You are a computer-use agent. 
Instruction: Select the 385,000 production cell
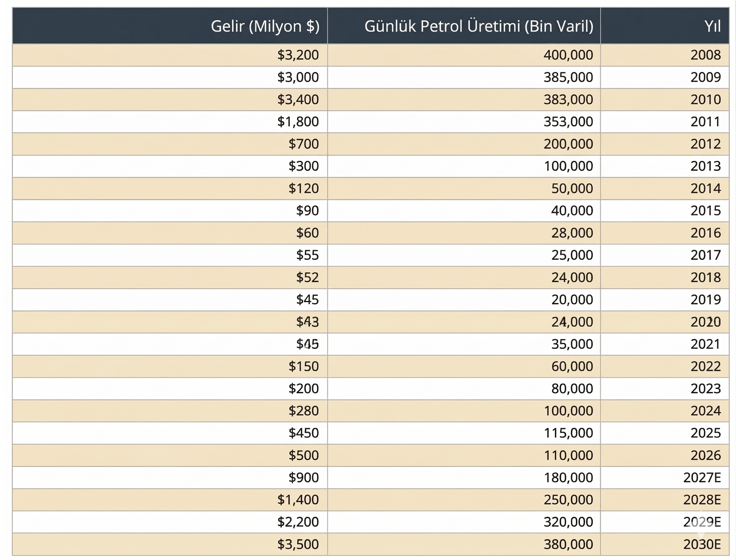click(x=568, y=77)
